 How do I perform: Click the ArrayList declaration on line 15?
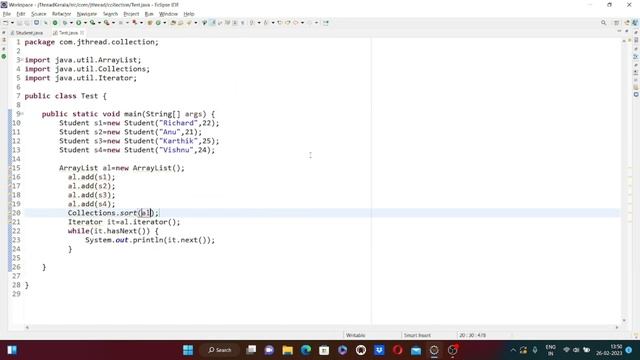122,168
